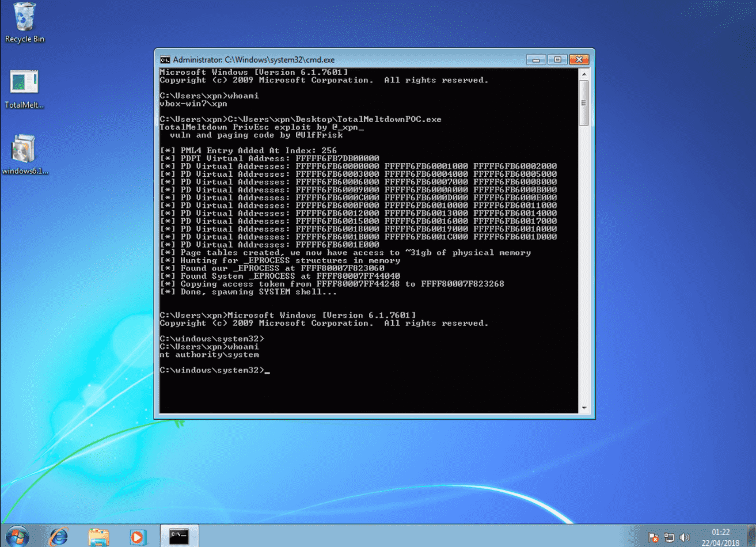Image resolution: width=756 pixels, height=547 pixels.
Task: Maximize the Administrator cmd.exe window
Action: point(557,59)
